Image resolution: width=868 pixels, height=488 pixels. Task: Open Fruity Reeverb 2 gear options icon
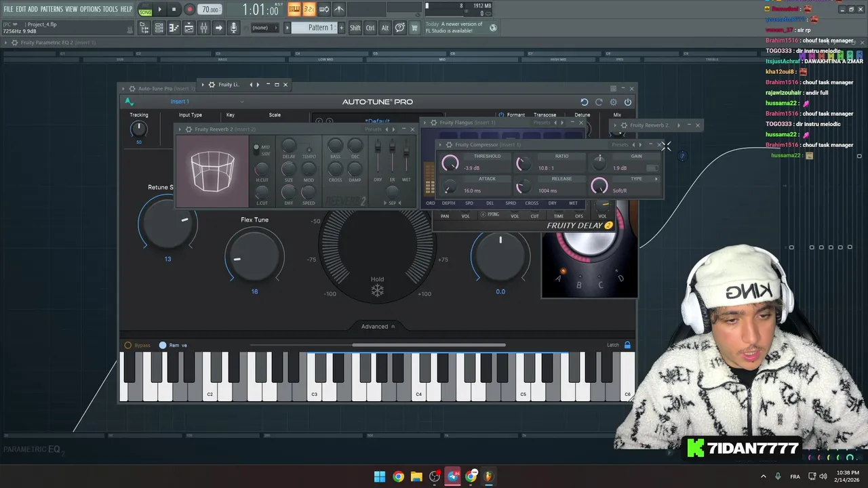189,129
